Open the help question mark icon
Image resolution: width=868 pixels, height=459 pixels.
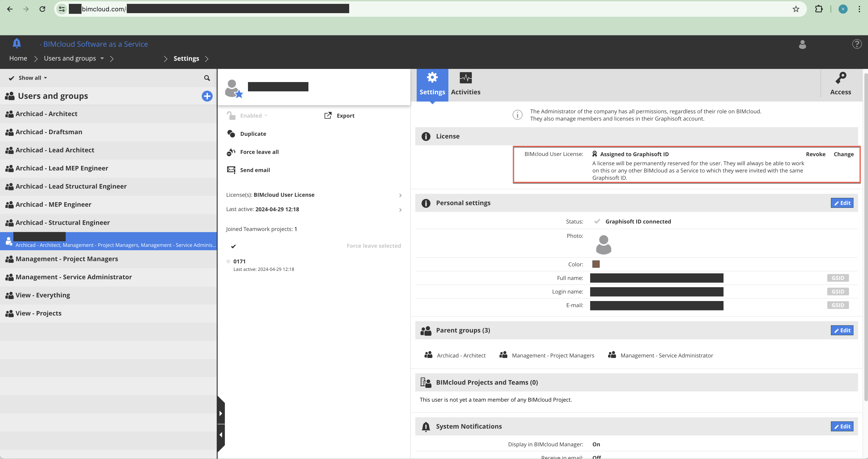click(x=857, y=44)
